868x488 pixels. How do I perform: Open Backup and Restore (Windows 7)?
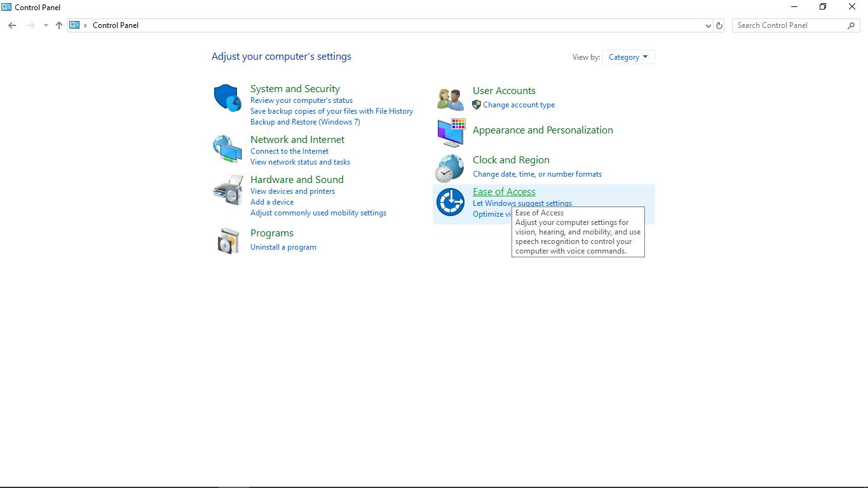[x=305, y=122]
